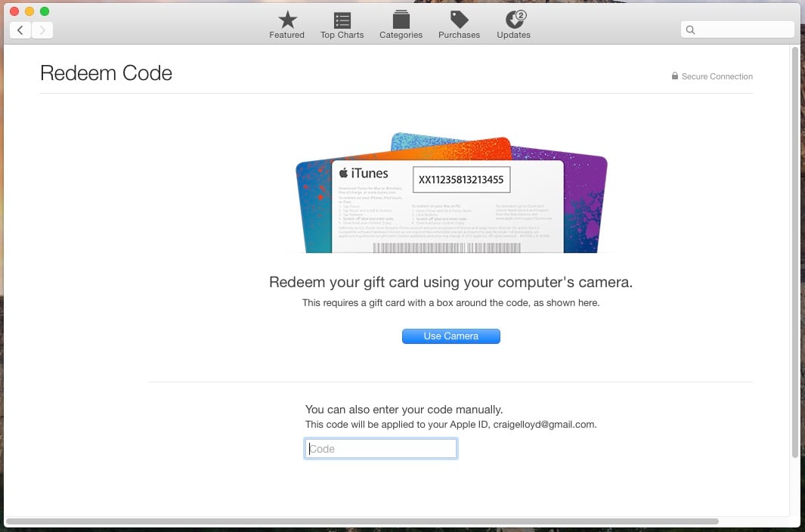Click 'You can also enter your code manually.'

click(x=404, y=410)
